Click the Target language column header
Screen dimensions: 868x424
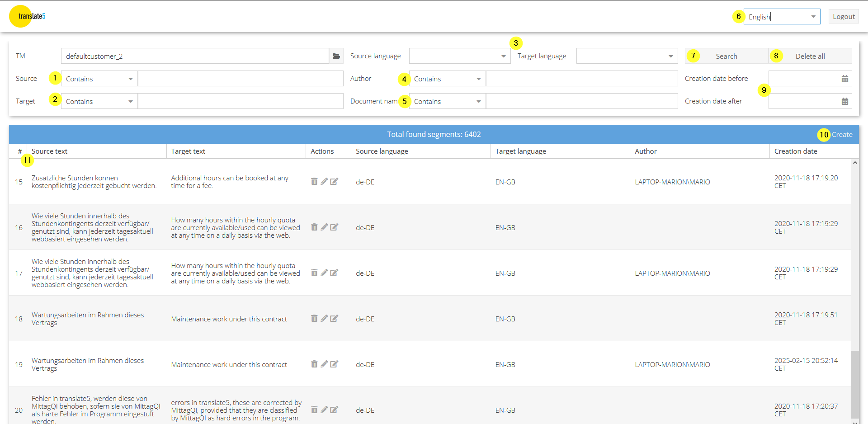pos(560,151)
